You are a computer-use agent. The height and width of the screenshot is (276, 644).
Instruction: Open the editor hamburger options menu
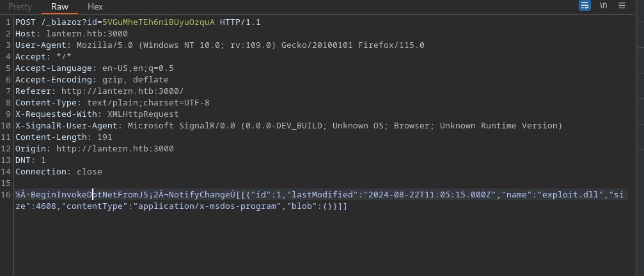[622, 6]
